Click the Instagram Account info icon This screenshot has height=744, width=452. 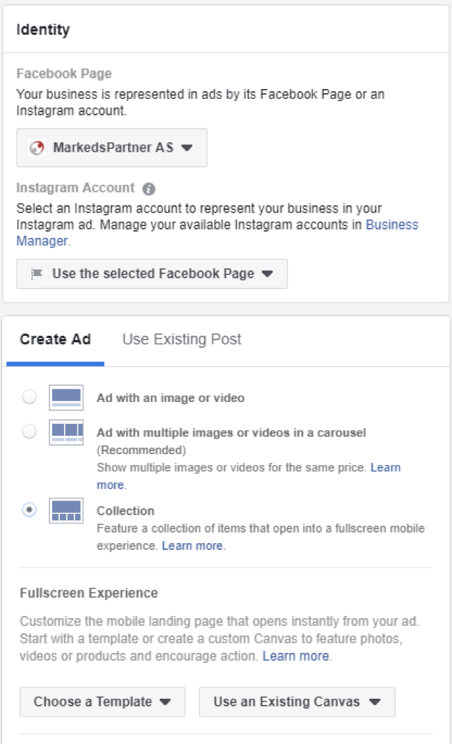[x=149, y=189]
